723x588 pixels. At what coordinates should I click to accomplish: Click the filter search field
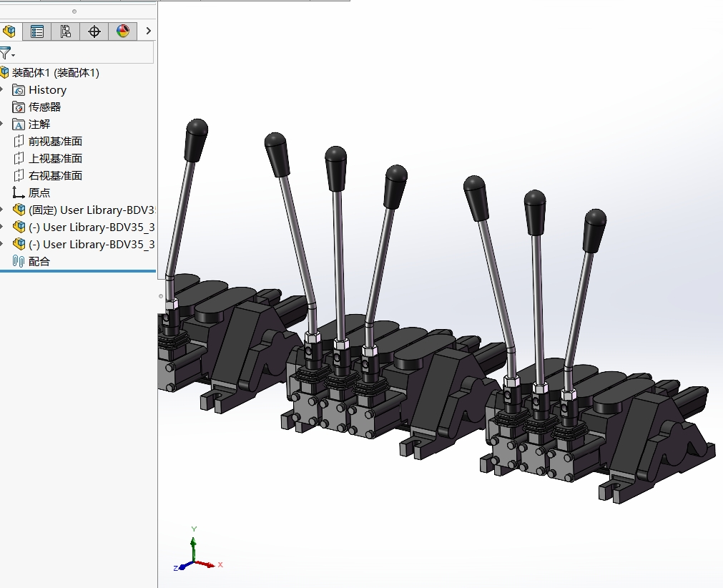pyautogui.click(x=85, y=54)
